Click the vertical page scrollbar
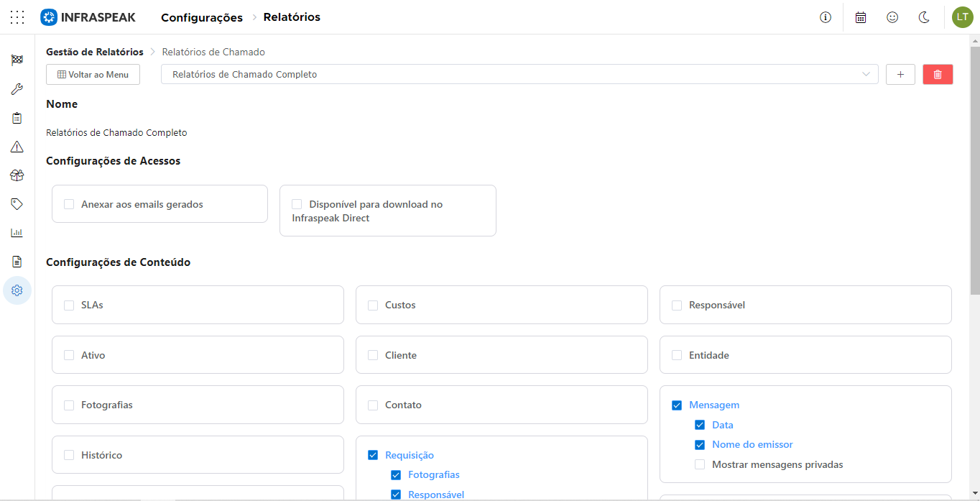This screenshot has height=501, width=980. 974,171
